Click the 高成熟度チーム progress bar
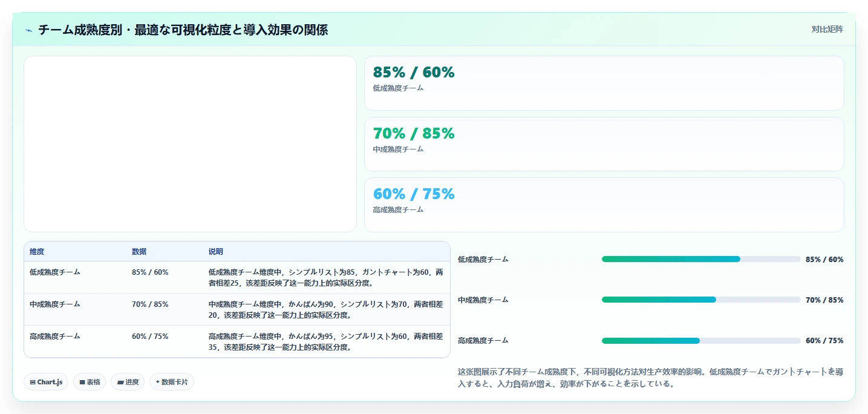 tap(701, 341)
